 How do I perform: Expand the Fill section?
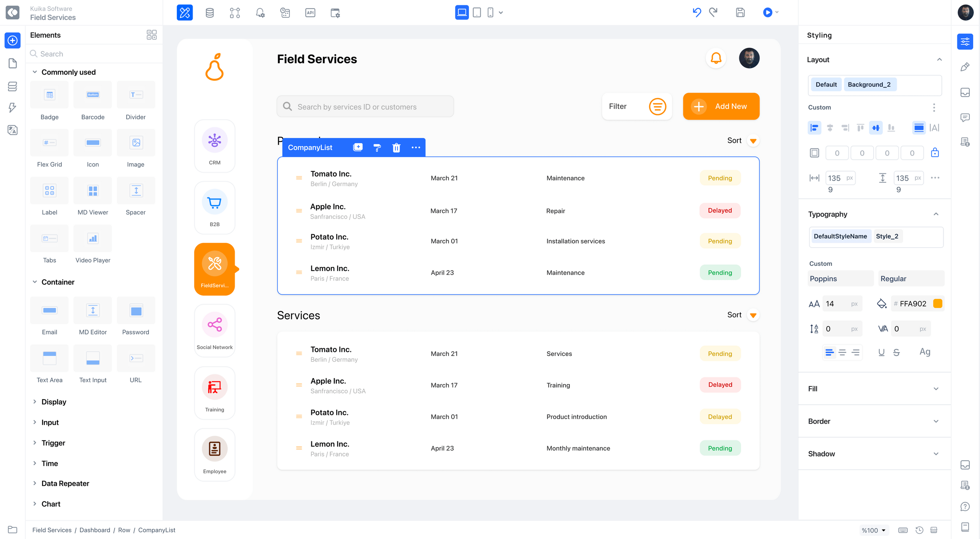click(x=936, y=389)
